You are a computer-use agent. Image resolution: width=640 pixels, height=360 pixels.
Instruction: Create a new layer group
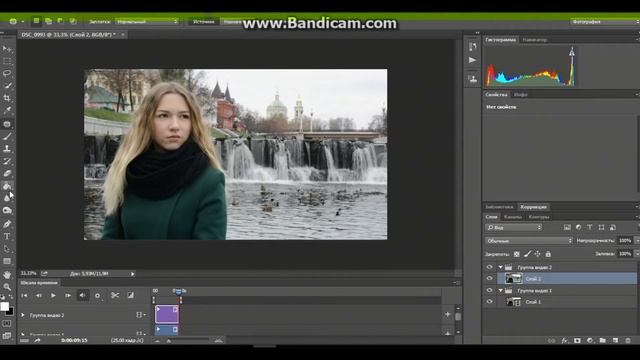(602, 340)
